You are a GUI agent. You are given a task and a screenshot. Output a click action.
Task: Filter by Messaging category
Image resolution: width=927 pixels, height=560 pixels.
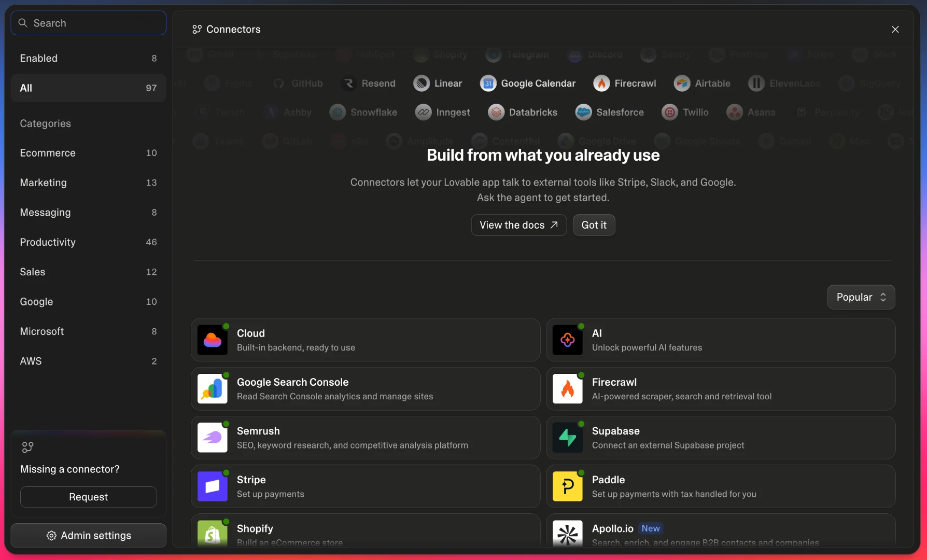pyautogui.click(x=88, y=213)
